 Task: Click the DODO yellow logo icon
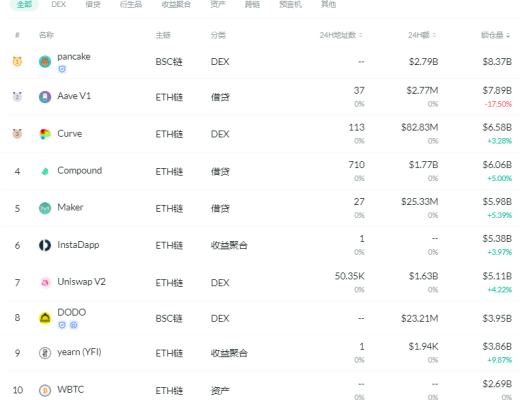45,318
